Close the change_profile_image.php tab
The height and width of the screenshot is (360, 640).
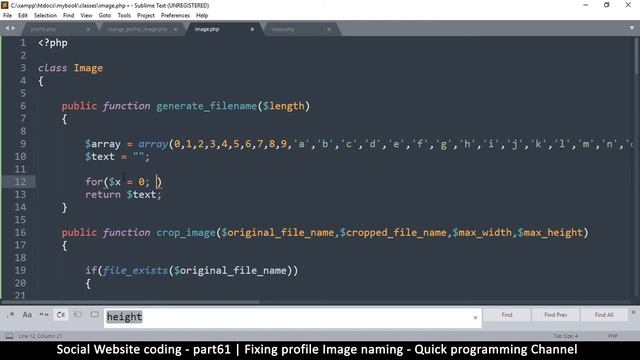(x=176, y=29)
